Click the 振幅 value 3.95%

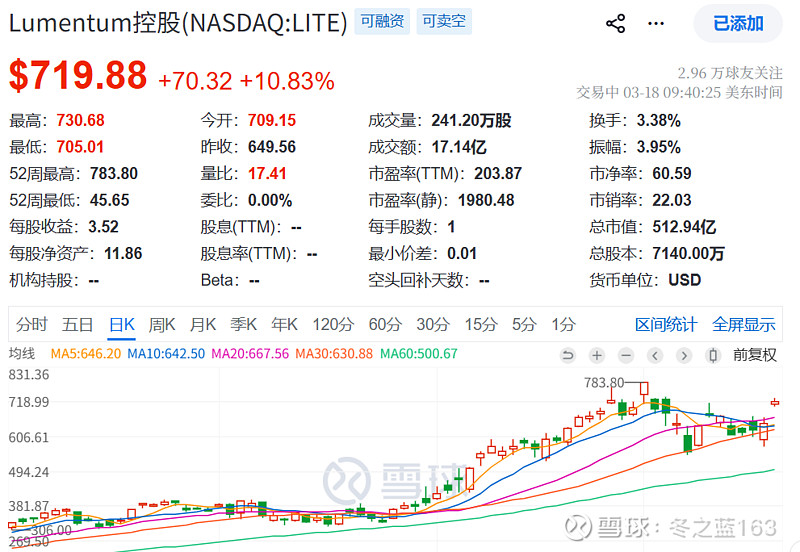659,147
